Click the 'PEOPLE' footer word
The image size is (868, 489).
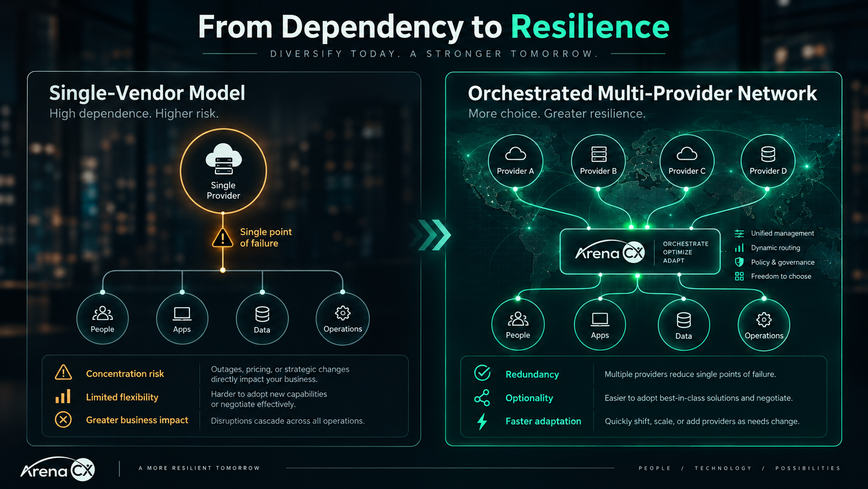click(x=655, y=468)
